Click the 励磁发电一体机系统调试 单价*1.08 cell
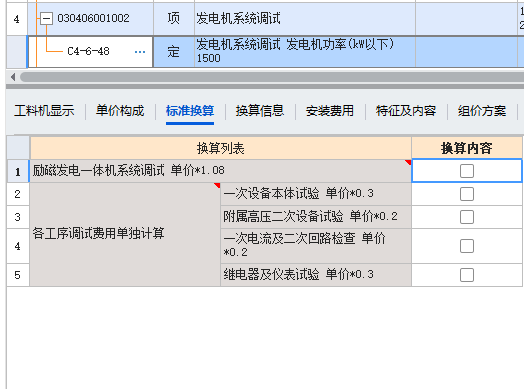The image size is (524, 389). tap(221, 171)
